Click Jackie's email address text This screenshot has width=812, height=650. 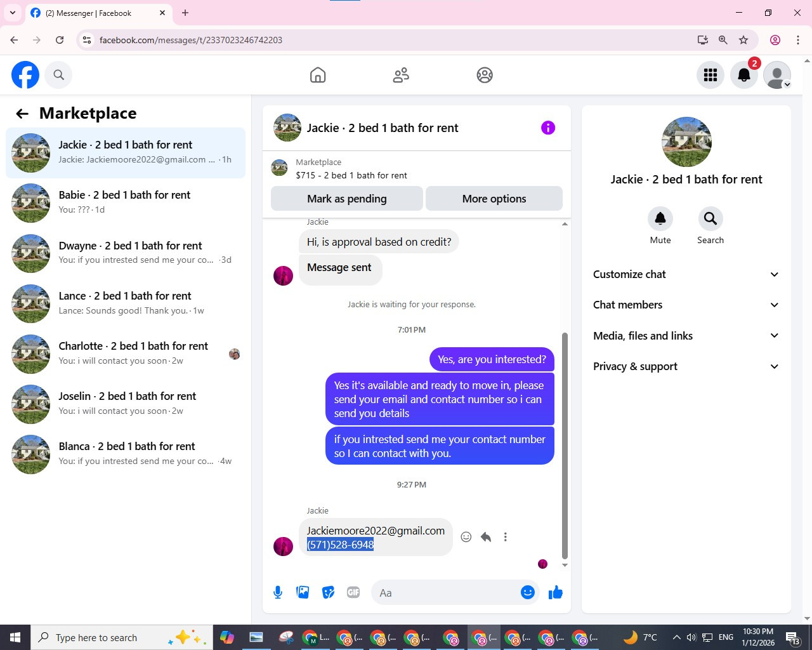click(376, 531)
